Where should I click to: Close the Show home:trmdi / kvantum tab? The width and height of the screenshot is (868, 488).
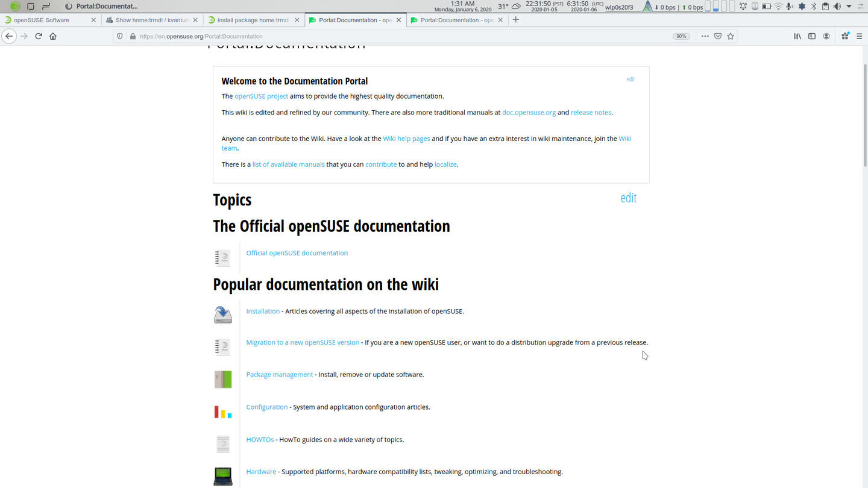pyautogui.click(x=195, y=20)
